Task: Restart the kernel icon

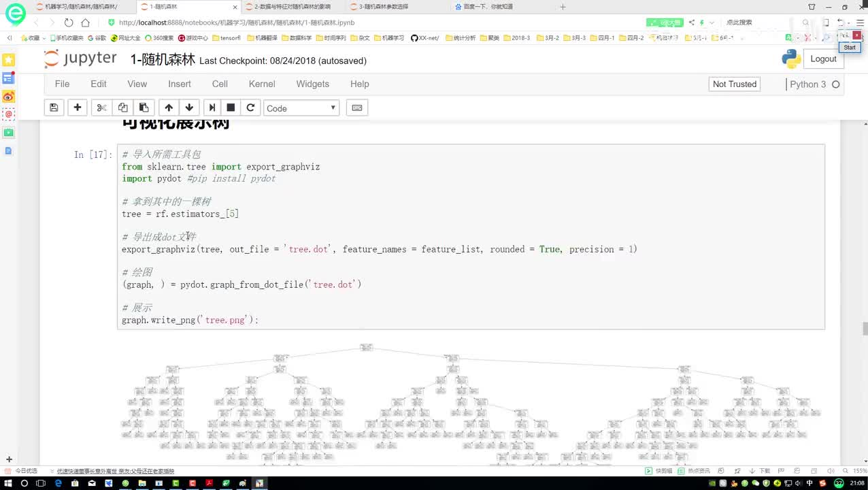Action: coord(250,108)
